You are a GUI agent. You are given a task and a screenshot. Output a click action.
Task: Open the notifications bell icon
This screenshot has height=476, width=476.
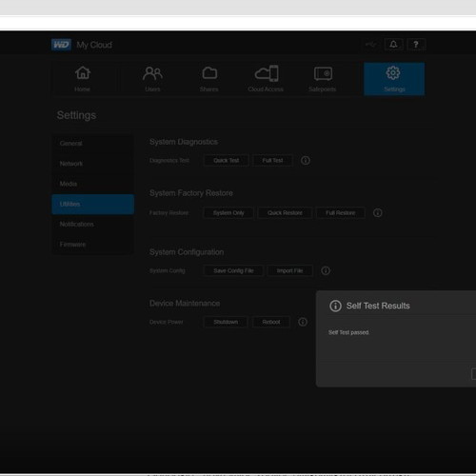coord(393,45)
